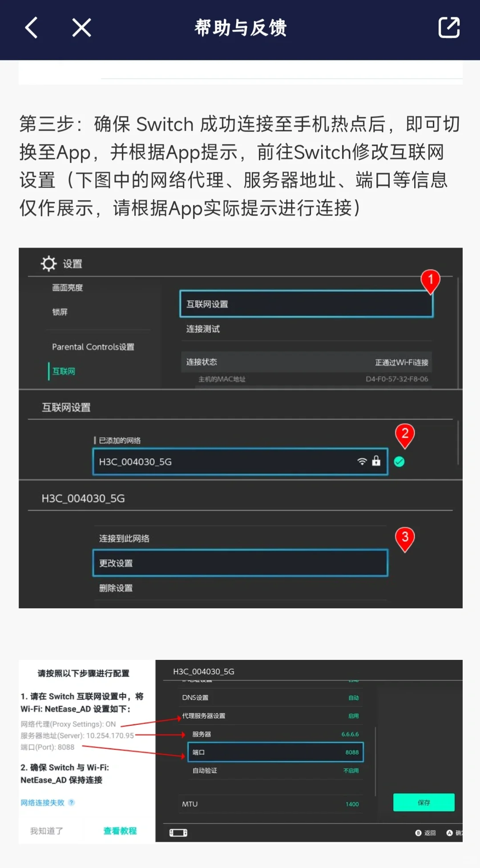Image resolution: width=480 pixels, height=868 pixels.
Task: Select network H3C_004030_5G in the added list
Action: [240, 462]
